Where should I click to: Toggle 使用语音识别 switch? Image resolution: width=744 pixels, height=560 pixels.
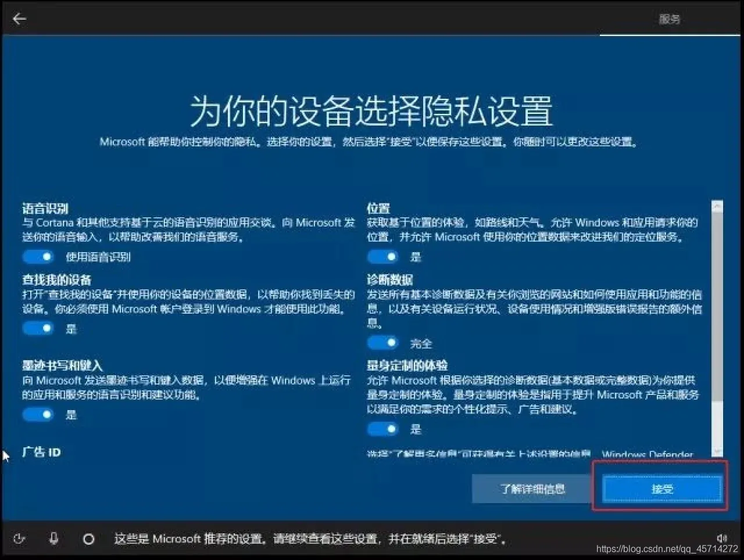(x=38, y=256)
